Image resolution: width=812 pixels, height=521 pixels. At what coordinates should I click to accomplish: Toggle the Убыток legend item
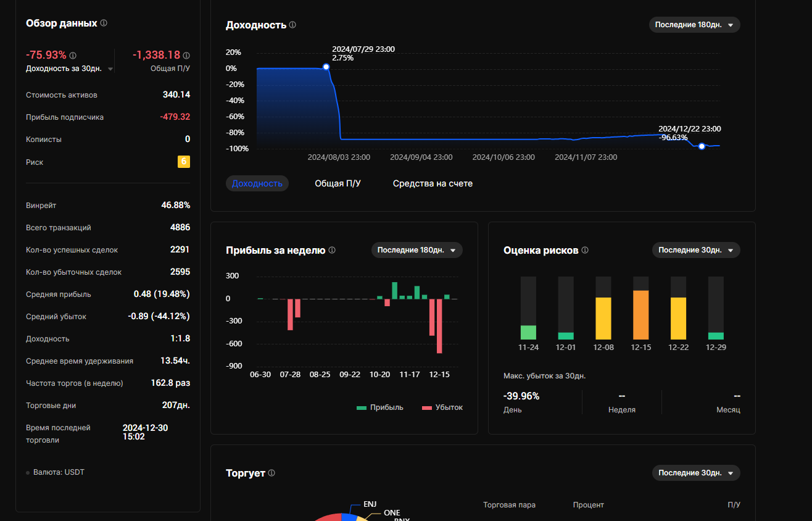442,407
